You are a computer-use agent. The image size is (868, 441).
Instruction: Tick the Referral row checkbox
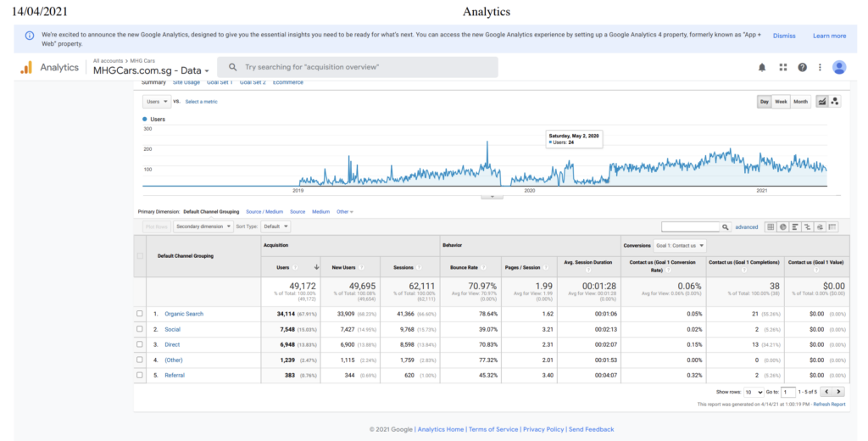(140, 374)
